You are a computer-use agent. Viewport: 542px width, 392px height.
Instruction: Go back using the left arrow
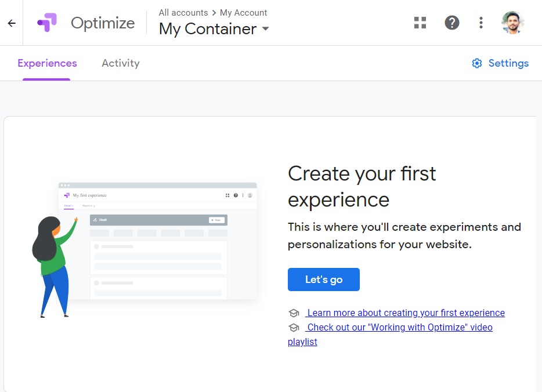(x=12, y=23)
